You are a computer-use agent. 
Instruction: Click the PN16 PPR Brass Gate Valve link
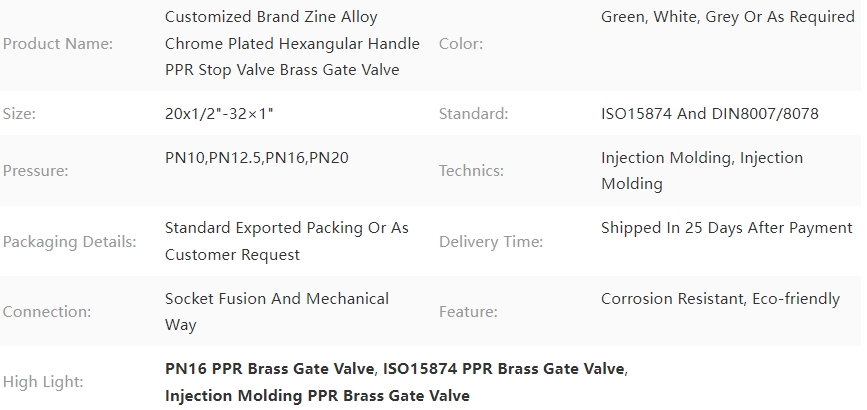click(x=270, y=369)
